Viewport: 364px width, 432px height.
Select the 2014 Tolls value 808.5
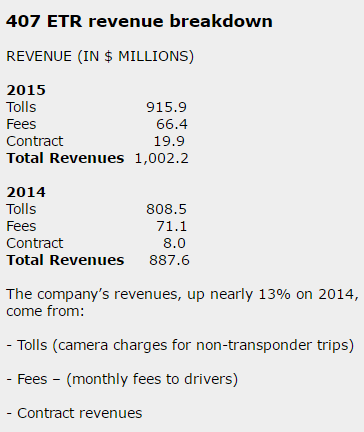click(x=166, y=209)
